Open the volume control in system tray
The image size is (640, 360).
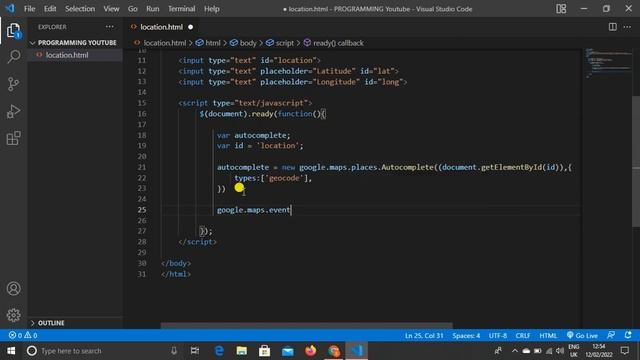[x=560, y=351]
